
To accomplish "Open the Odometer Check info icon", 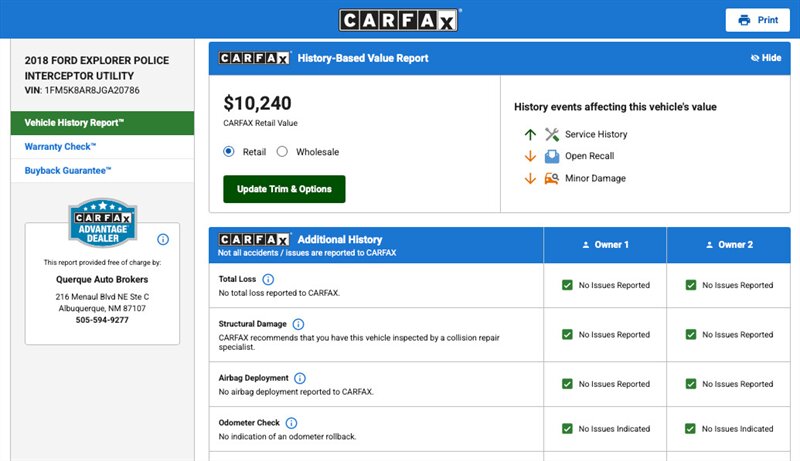I will [291, 423].
